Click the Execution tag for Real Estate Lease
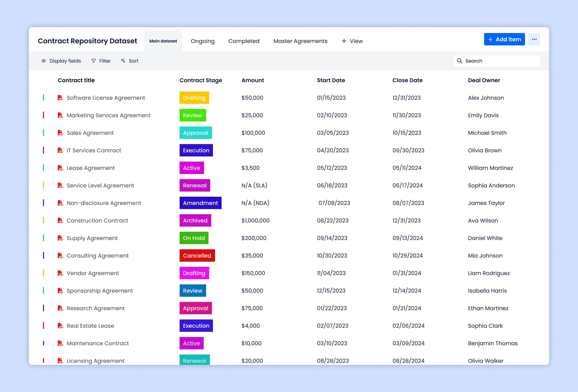The width and height of the screenshot is (578, 392). pos(196,326)
